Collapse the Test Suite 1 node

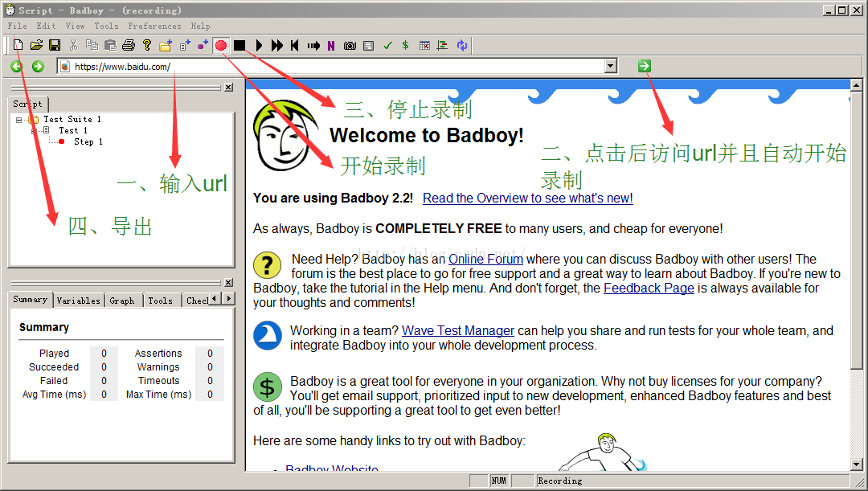click(x=18, y=120)
